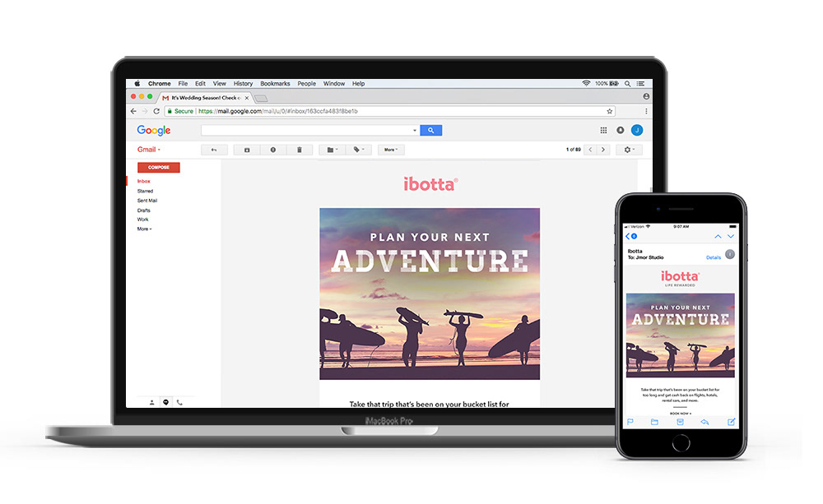Open the History menu
The width and height of the screenshot is (823, 504).
tap(243, 84)
